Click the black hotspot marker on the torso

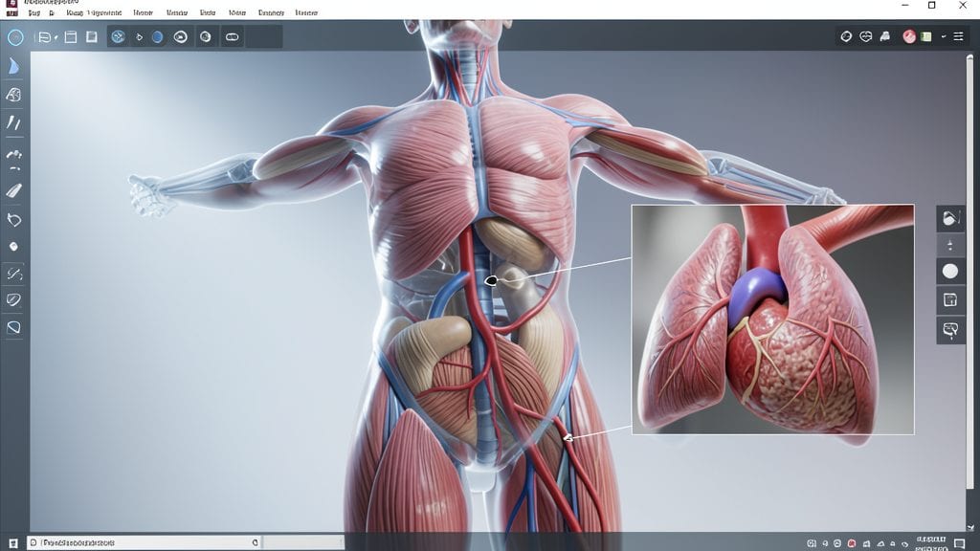(x=491, y=280)
